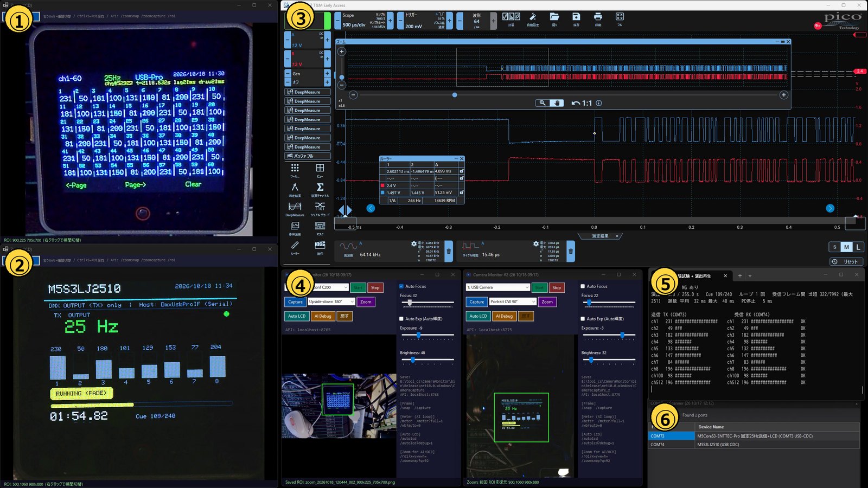Close the 測定結果 measurements tab
This screenshot has width=868, height=488.
[617, 236]
